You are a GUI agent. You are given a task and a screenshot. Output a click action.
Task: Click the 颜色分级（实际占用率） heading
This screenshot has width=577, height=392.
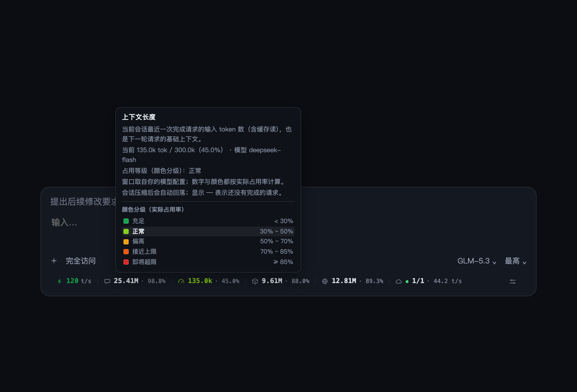[x=153, y=210]
